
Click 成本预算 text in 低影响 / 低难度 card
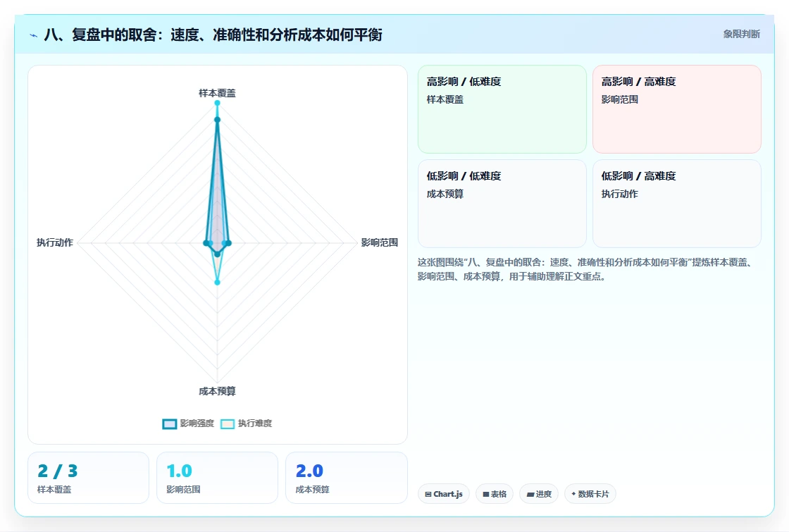[445, 194]
